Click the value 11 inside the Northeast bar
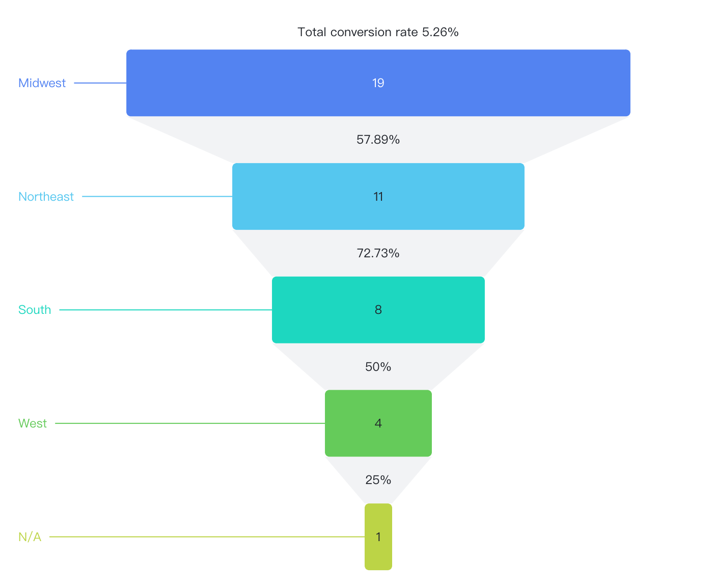Screen dimensions: 714x588 pos(378,197)
